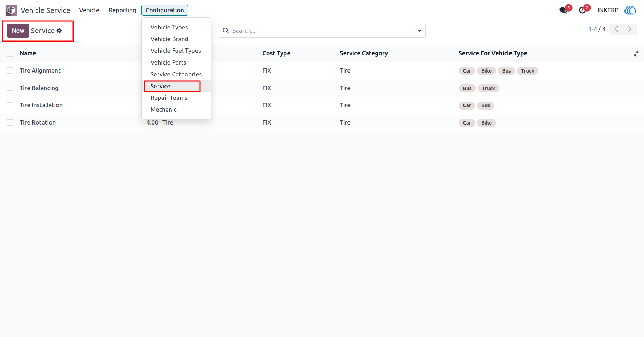Open the Tire Installation record

click(41, 105)
